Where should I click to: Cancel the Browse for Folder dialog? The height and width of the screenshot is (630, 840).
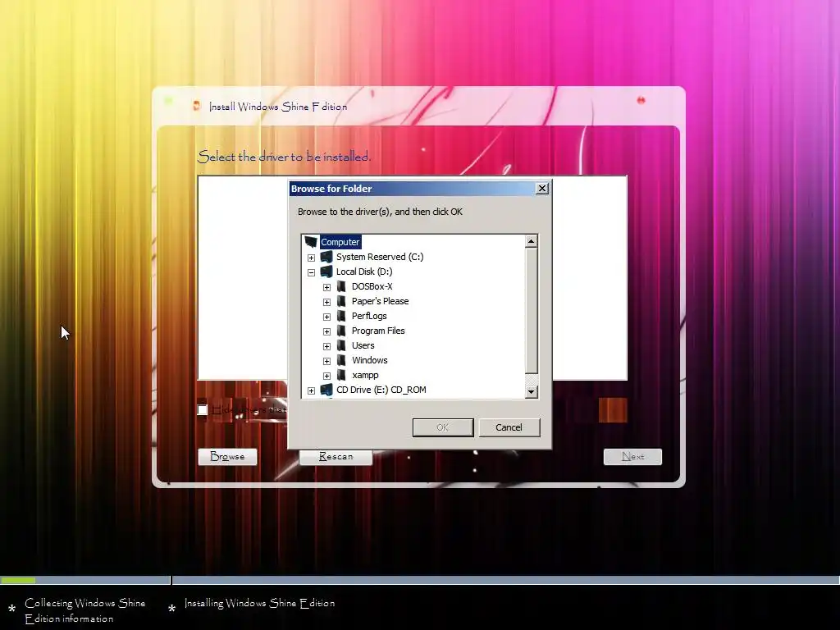click(x=509, y=427)
